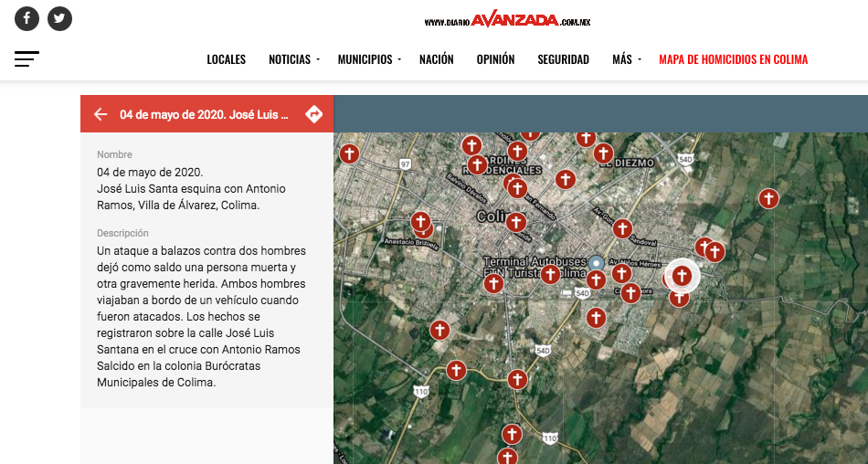This screenshot has height=464, width=868.
Task: Click the highlighted selected homicide marker
Action: pyautogui.click(x=681, y=275)
